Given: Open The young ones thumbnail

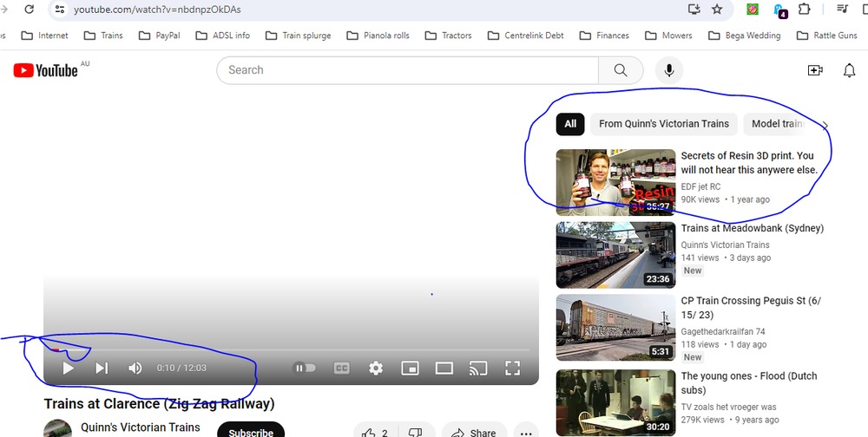Looking at the screenshot, I should [615, 402].
